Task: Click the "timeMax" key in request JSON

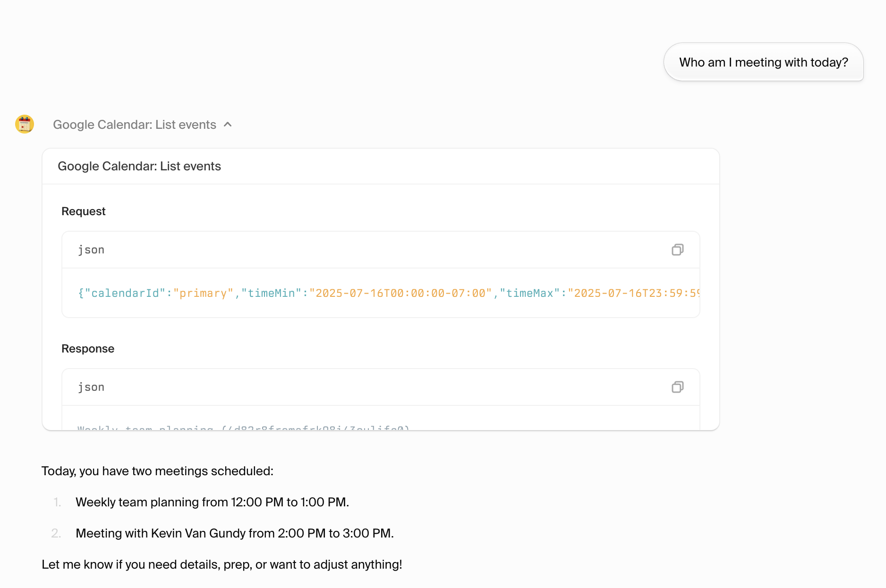Action: [x=529, y=293]
